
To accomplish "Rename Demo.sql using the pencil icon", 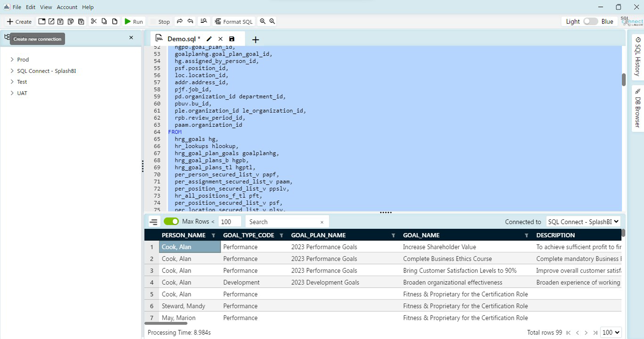I will (x=209, y=39).
